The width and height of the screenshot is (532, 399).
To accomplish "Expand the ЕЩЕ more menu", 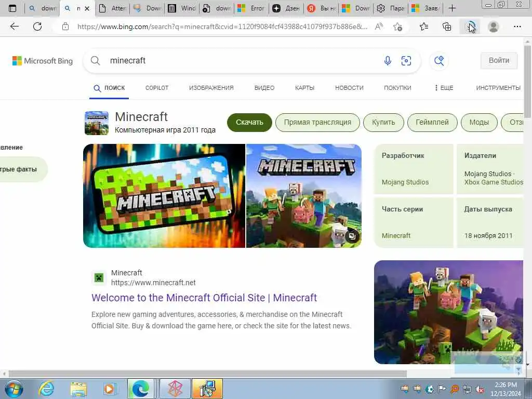I will pos(444,88).
